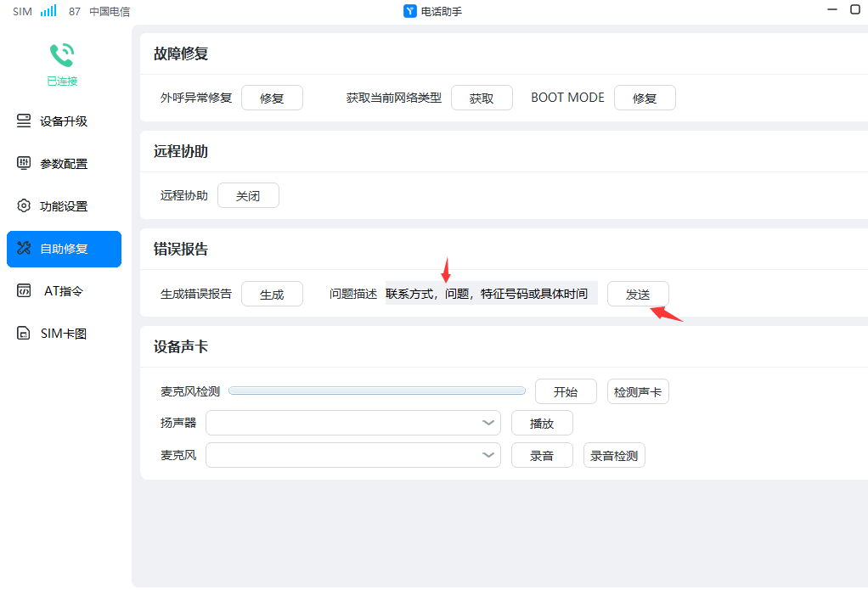Expand the 麦克风 dropdown arrow
Screen dimensions: 868x590
tap(488, 455)
